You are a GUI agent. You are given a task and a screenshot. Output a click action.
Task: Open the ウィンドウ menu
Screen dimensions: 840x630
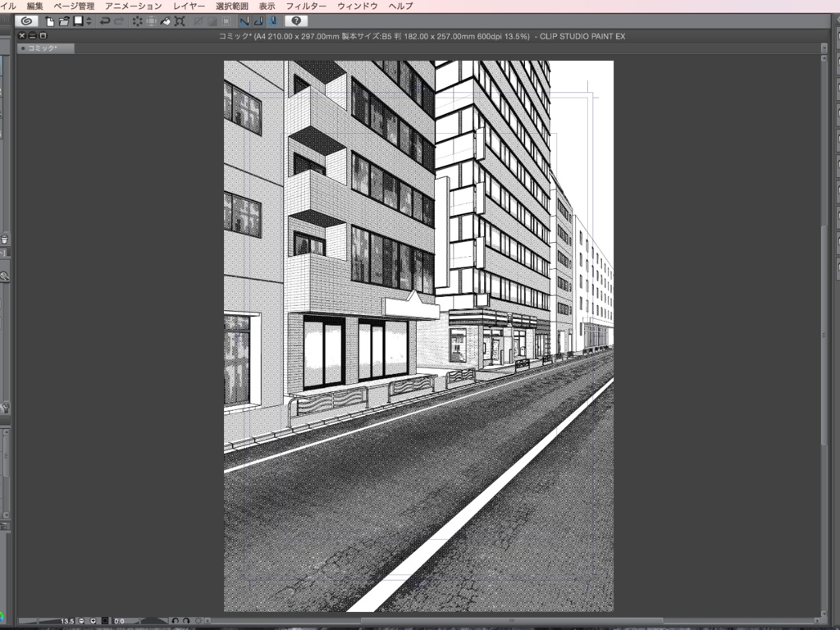coord(358,6)
